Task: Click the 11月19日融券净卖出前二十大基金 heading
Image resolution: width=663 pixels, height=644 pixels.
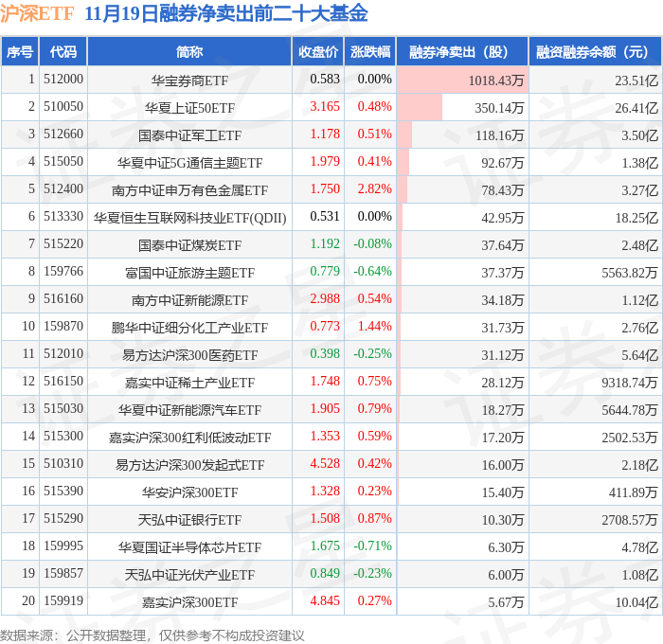Action: tap(226, 13)
